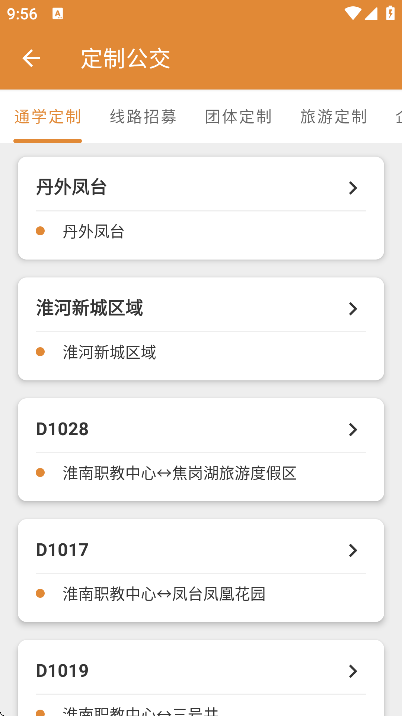Image resolution: width=402 pixels, height=716 pixels.
Task: Switch to the 线路招募 tab
Action: 143,117
